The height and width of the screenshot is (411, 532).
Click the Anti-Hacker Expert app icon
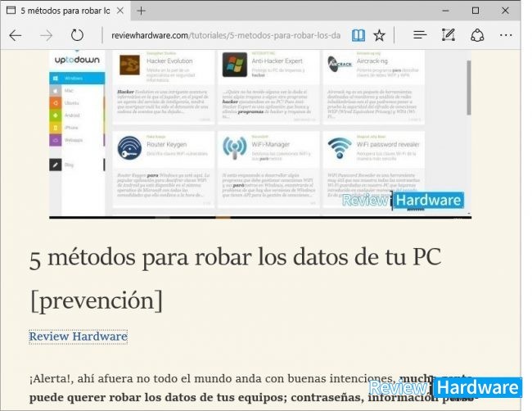pos(234,65)
